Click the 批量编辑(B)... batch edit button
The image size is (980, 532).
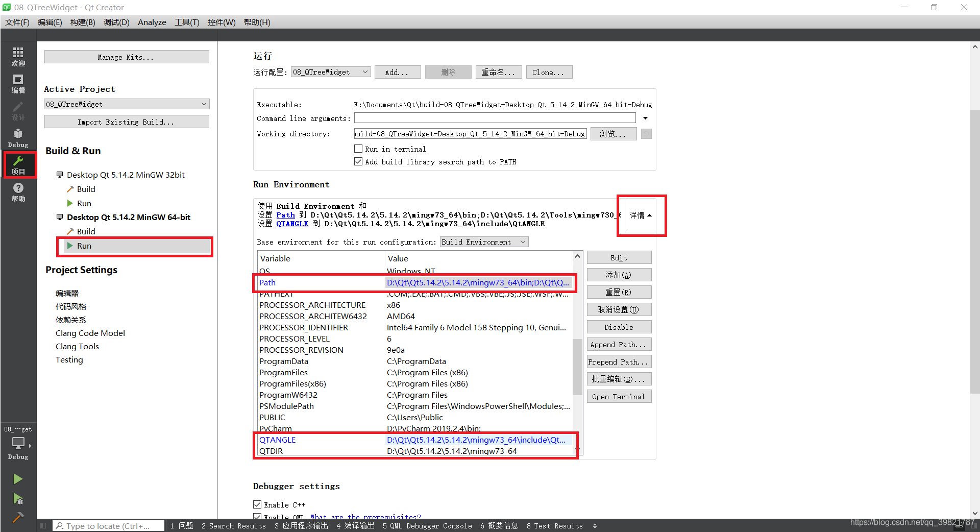[x=619, y=379]
